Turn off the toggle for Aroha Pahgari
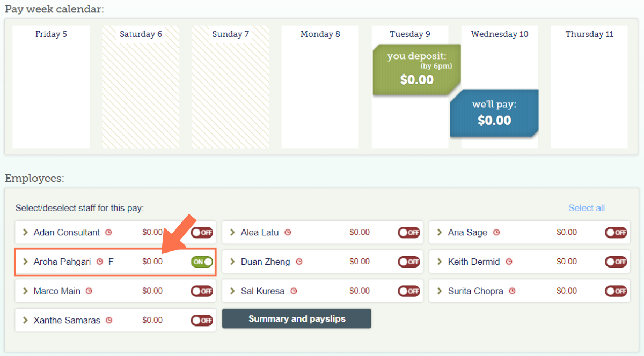Viewport: 644px width, 356px height. 201,262
